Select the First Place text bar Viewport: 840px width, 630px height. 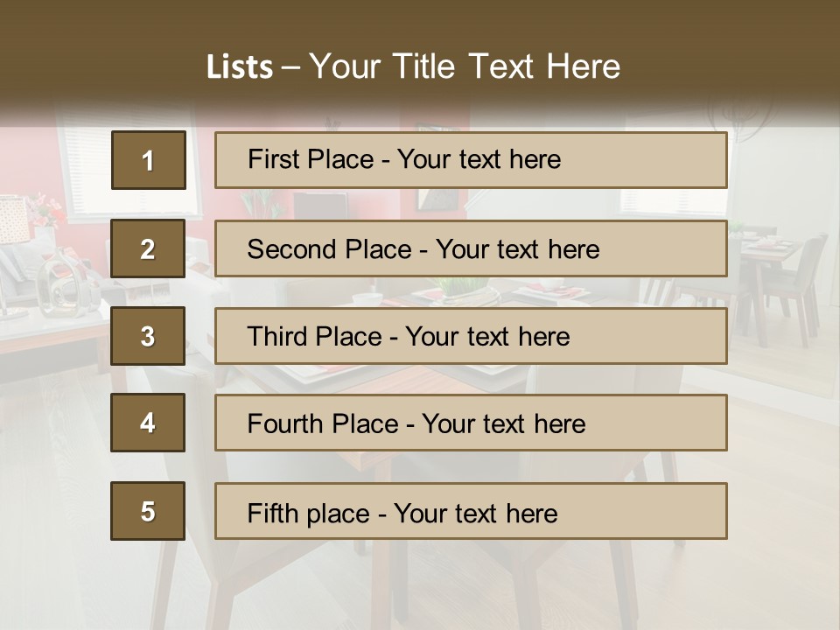tap(471, 160)
